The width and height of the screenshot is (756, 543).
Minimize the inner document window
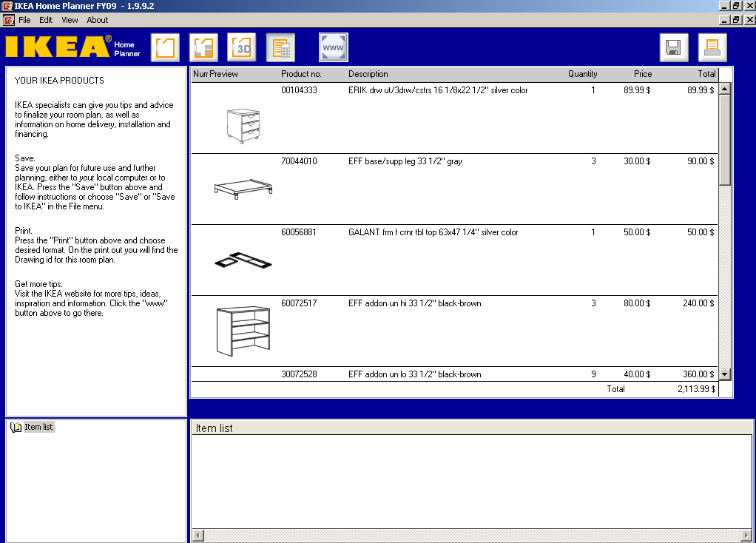(x=724, y=20)
